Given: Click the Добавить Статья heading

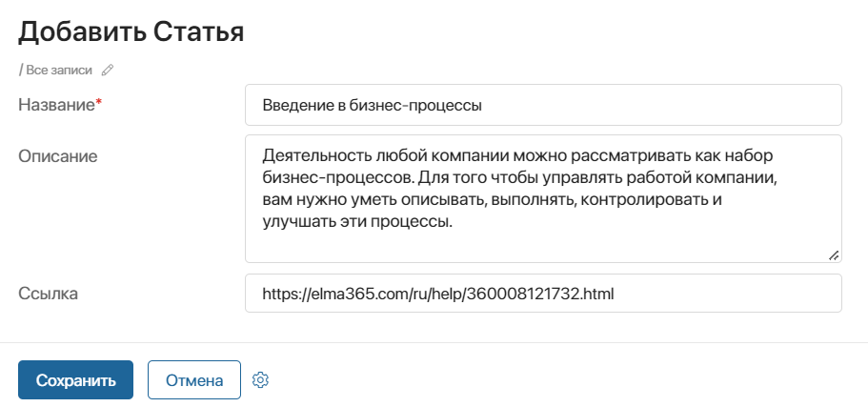Looking at the screenshot, I should click(131, 32).
